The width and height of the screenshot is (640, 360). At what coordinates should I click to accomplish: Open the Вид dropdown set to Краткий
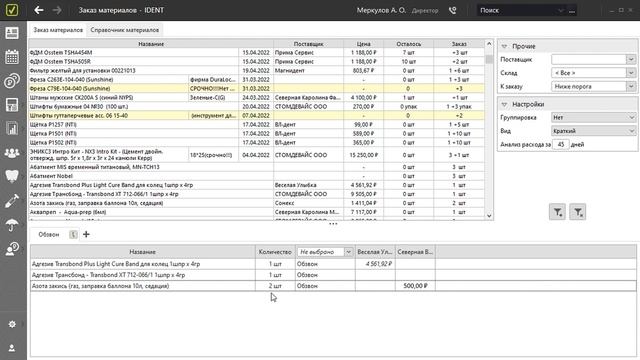click(x=593, y=131)
